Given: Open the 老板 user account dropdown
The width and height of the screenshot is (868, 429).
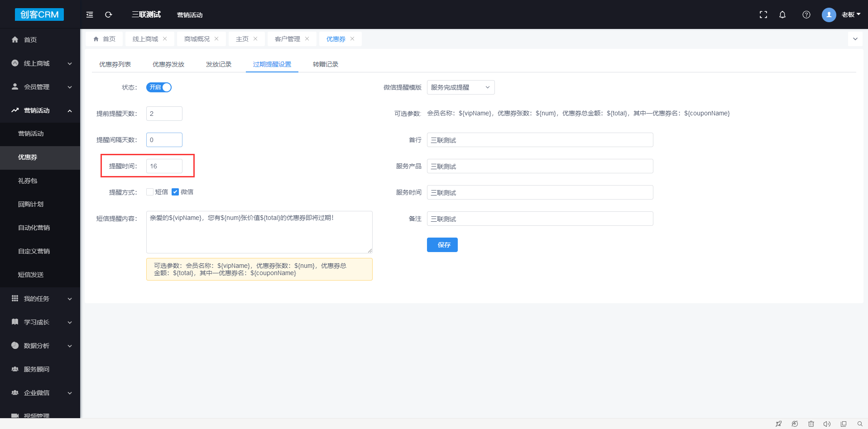Looking at the screenshot, I should click(x=851, y=14).
